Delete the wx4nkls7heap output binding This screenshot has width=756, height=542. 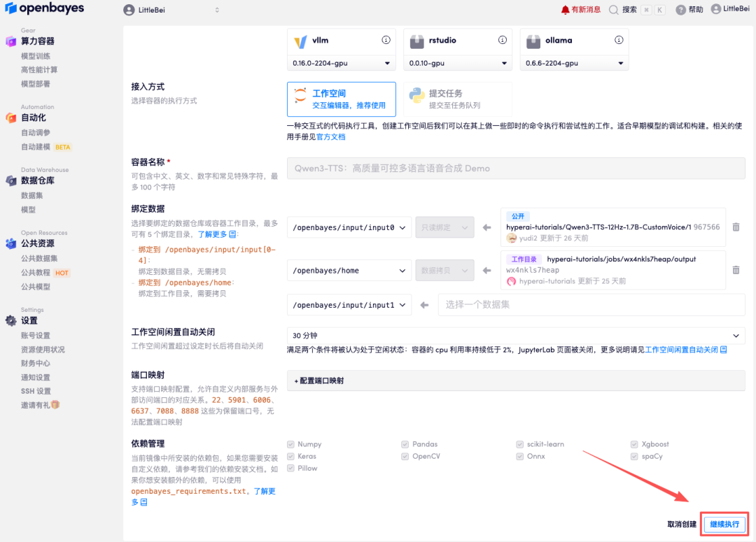pyautogui.click(x=736, y=270)
